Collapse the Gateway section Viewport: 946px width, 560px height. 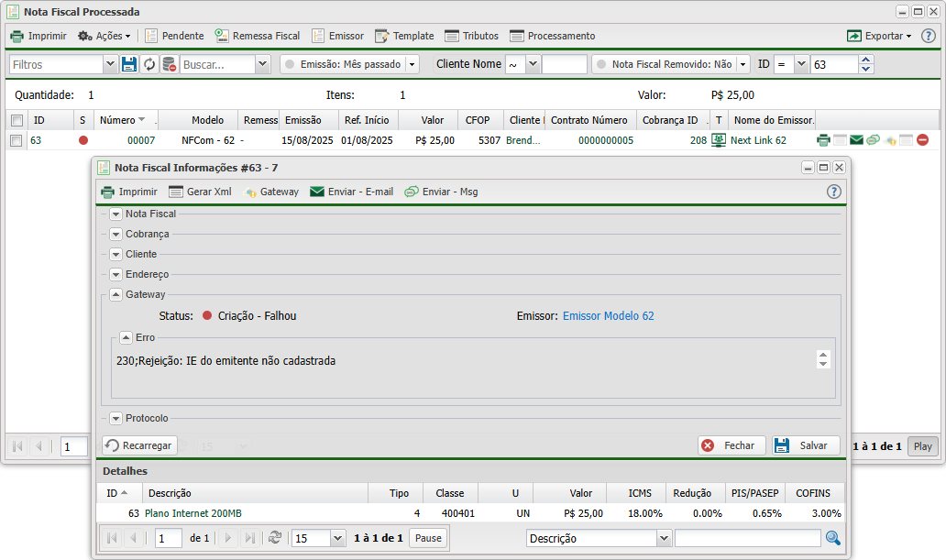click(x=115, y=294)
